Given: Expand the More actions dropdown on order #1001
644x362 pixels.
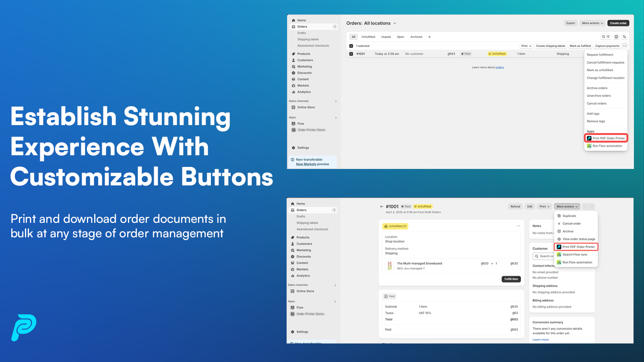Looking at the screenshot, I should [567, 206].
